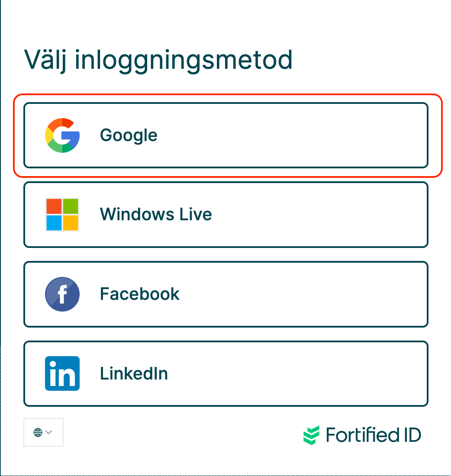This screenshot has width=451, height=476.
Task: Click the globe language icon
Action: click(38, 432)
